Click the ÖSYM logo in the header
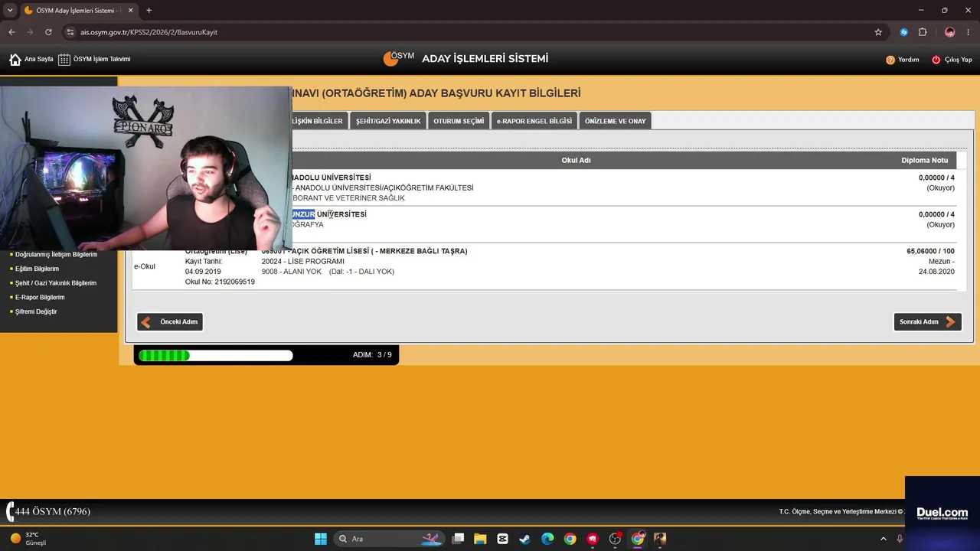This screenshot has height=551, width=980. [x=399, y=58]
